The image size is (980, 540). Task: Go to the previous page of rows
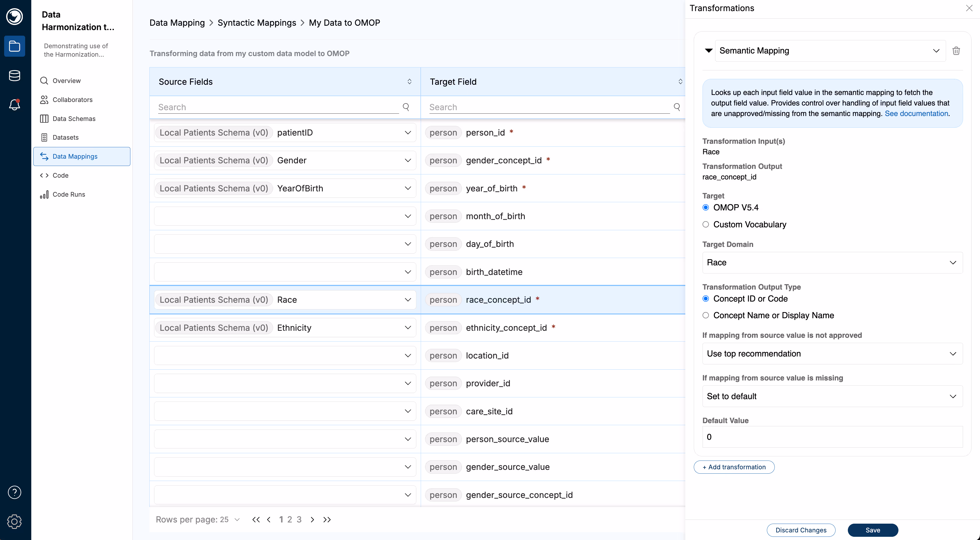269,520
